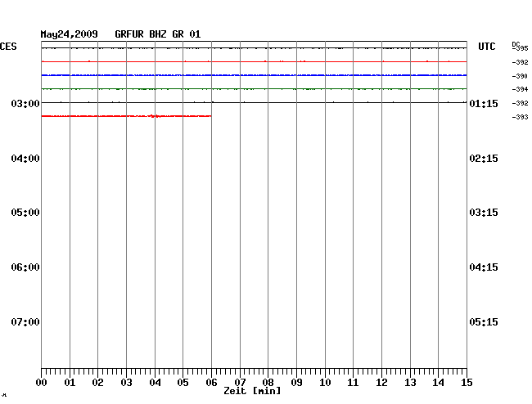Image resolution: width=532 pixels, height=404 pixels.
Task: Click the date label May24,2009
Action: pos(70,34)
